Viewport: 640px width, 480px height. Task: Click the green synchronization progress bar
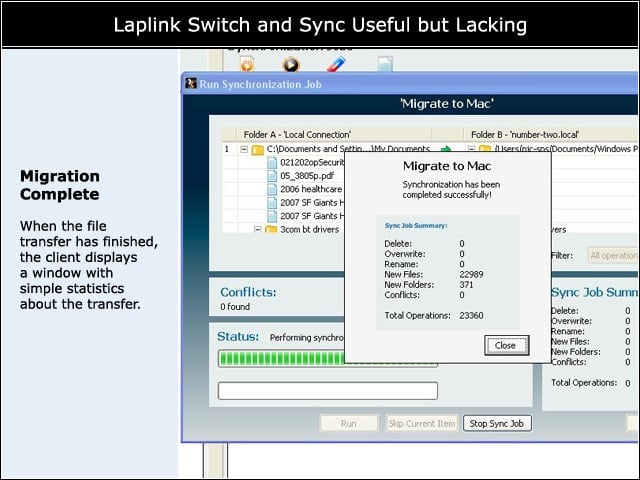coord(282,358)
